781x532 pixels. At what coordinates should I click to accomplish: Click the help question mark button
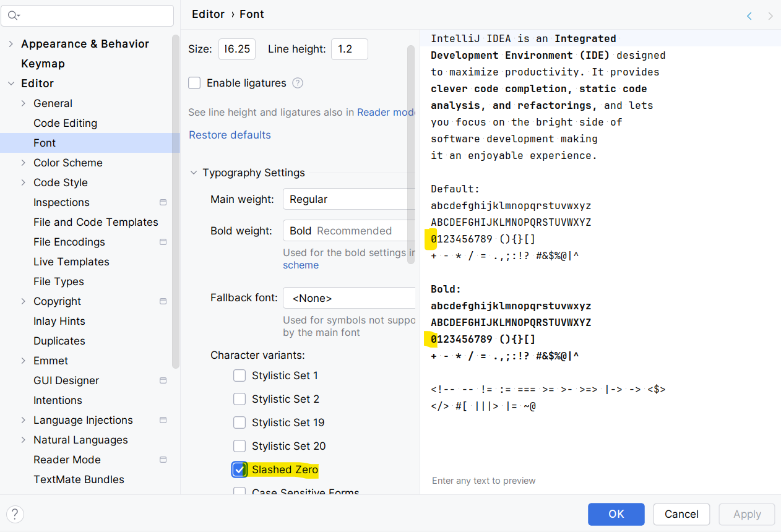coord(15,514)
